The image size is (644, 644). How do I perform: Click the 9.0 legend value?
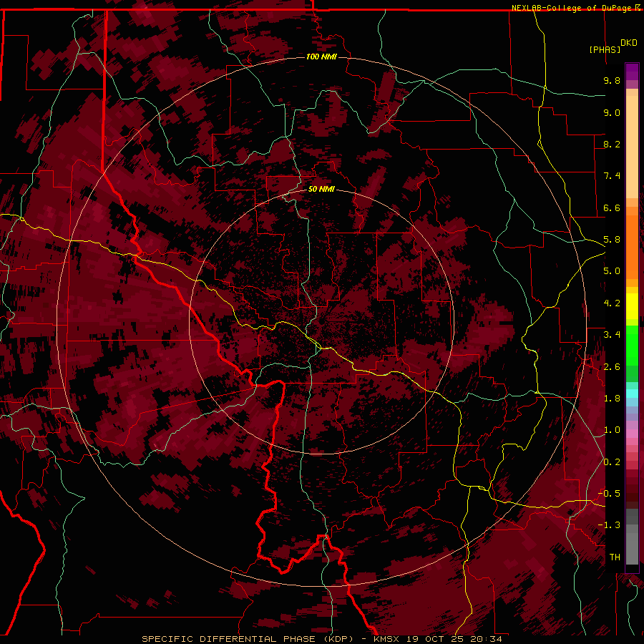point(612,112)
